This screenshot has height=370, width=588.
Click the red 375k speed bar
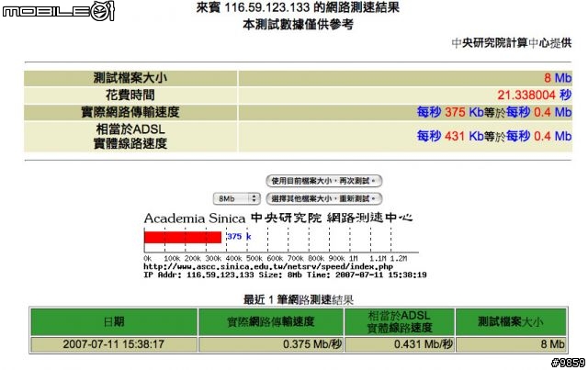point(183,237)
